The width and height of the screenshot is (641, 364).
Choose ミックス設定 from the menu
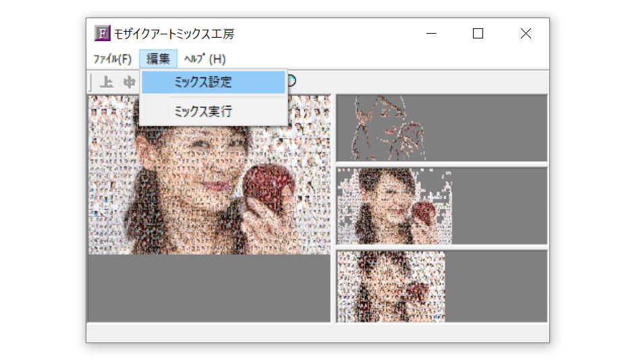point(213,82)
